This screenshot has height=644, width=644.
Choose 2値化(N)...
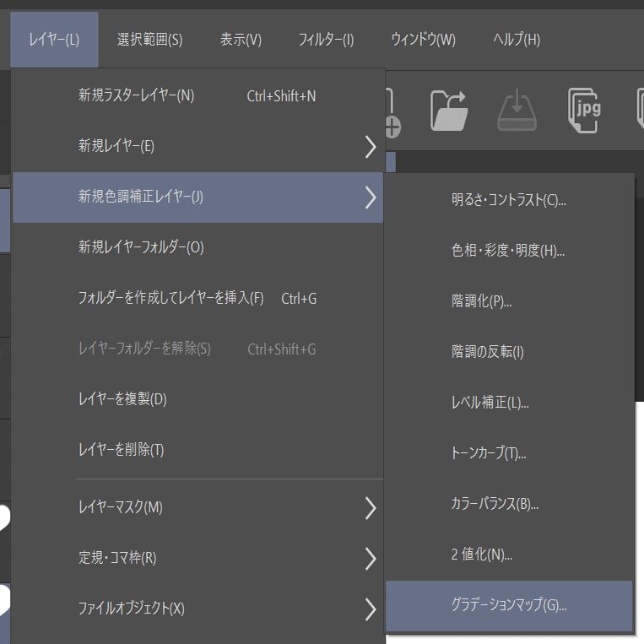pyautogui.click(x=509, y=555)
